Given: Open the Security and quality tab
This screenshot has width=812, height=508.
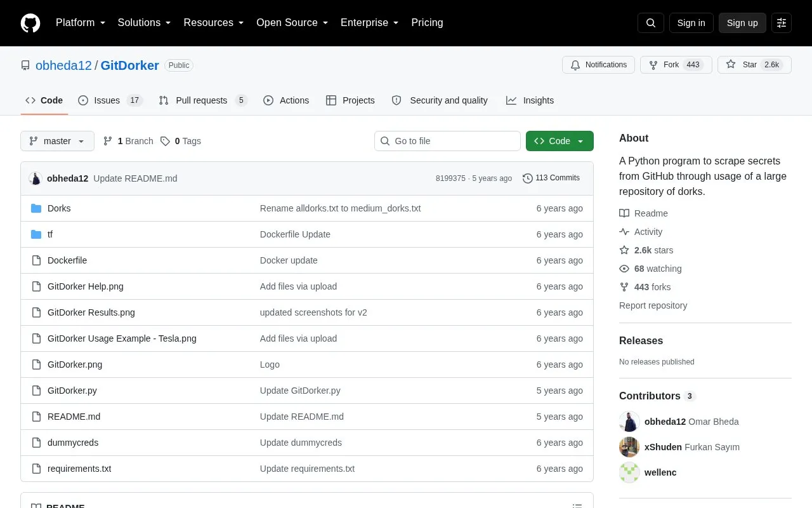Looking at the screenshot, I should [x=440, y=100].
